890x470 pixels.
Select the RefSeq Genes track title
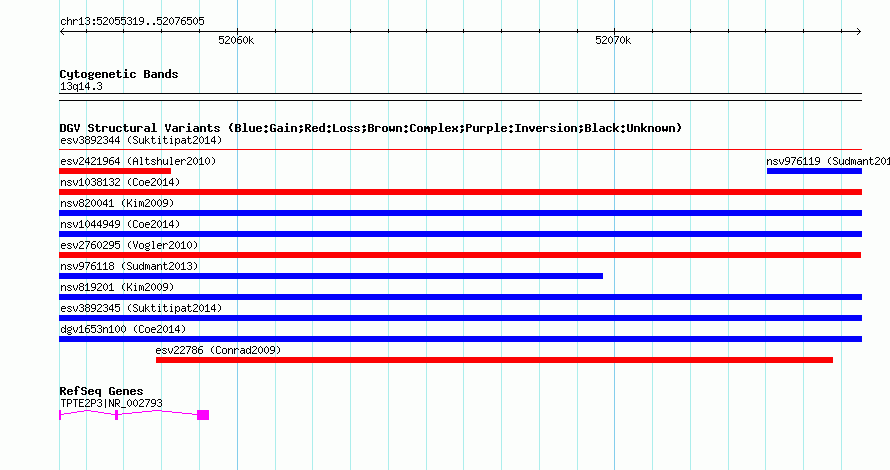(x=101, y=391)
